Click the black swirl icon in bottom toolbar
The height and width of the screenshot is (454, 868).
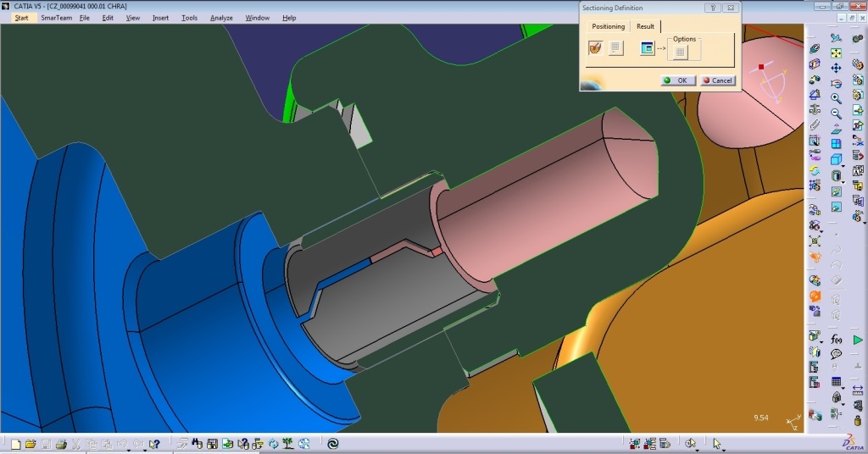pyautogui.click(x=332, y=444)
